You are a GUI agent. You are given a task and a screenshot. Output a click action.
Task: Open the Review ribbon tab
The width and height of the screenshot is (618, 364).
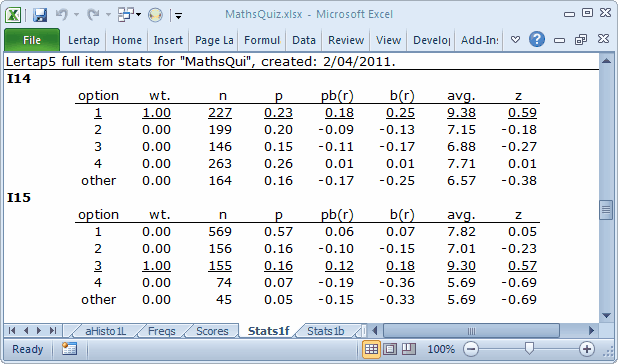pyautogui.click(x=346, y=40)
